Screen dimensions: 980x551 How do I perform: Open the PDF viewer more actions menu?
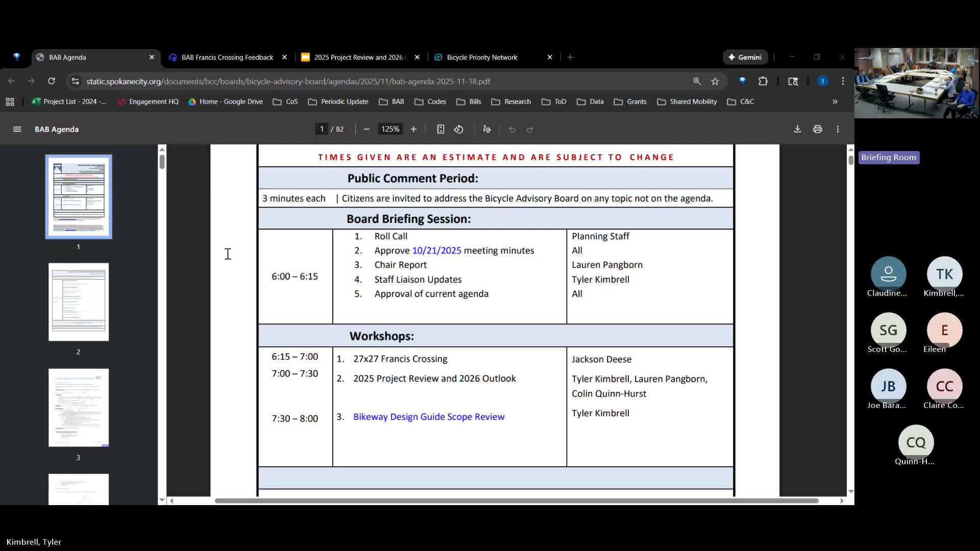[x=838, y=129]
